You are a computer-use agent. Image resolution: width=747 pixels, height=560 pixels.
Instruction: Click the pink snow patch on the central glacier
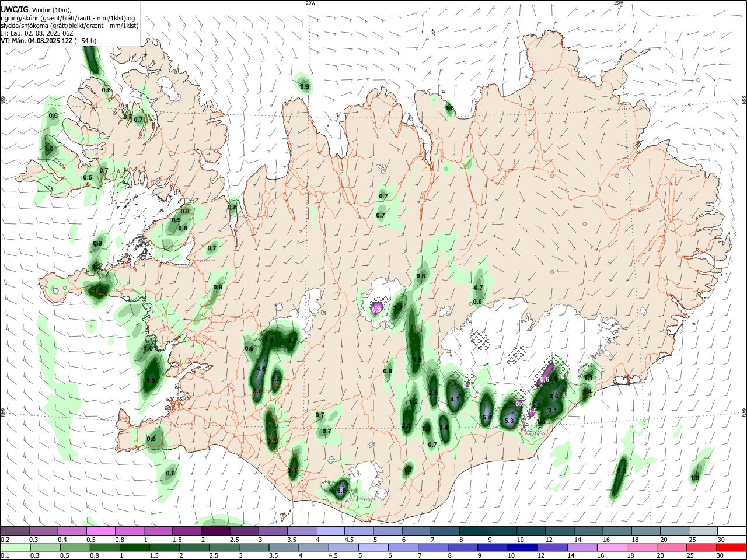click(377, 307)
